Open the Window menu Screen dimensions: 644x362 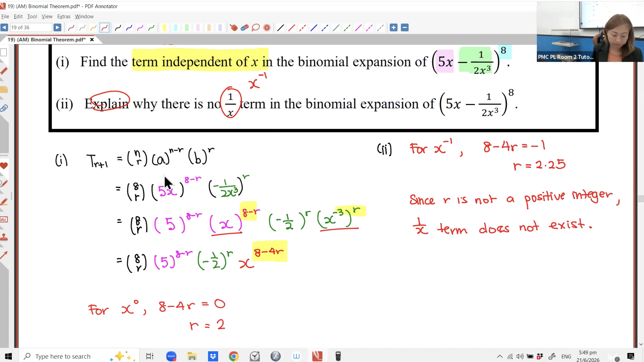pos(84,16)
